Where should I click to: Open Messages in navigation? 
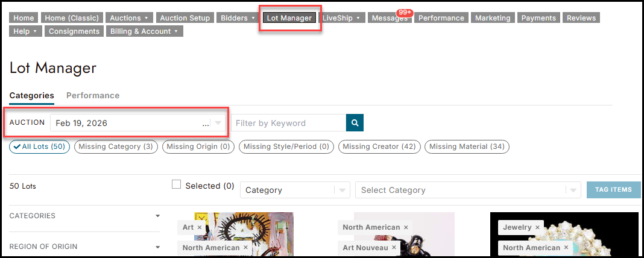point(390,18)
